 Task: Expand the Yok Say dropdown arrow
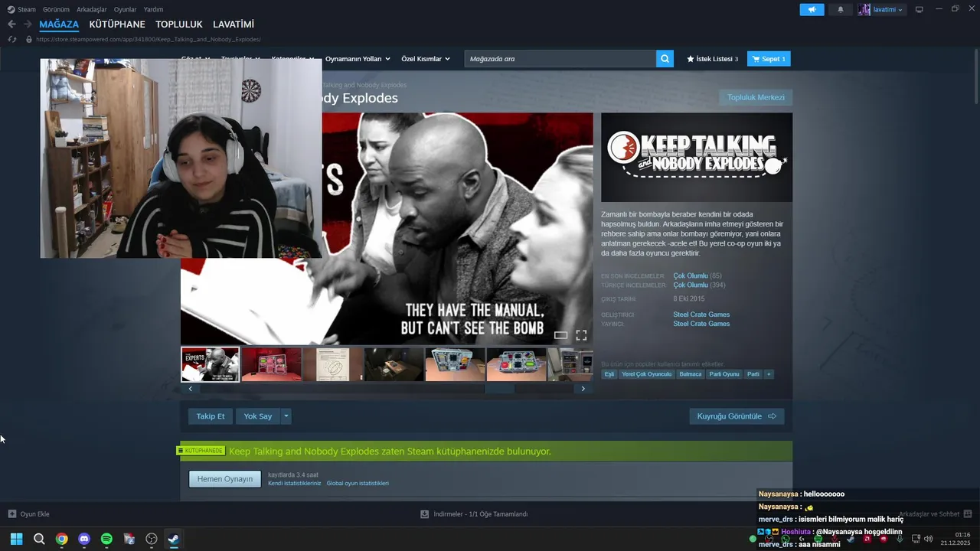coord(286,416)
